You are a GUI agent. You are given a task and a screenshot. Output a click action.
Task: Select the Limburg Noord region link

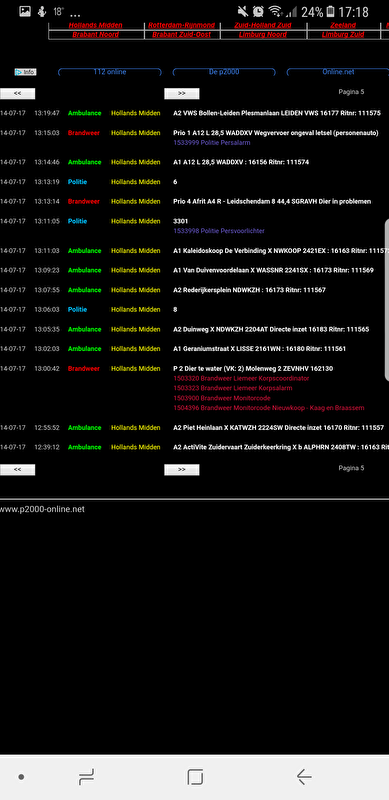pos(263,35)
